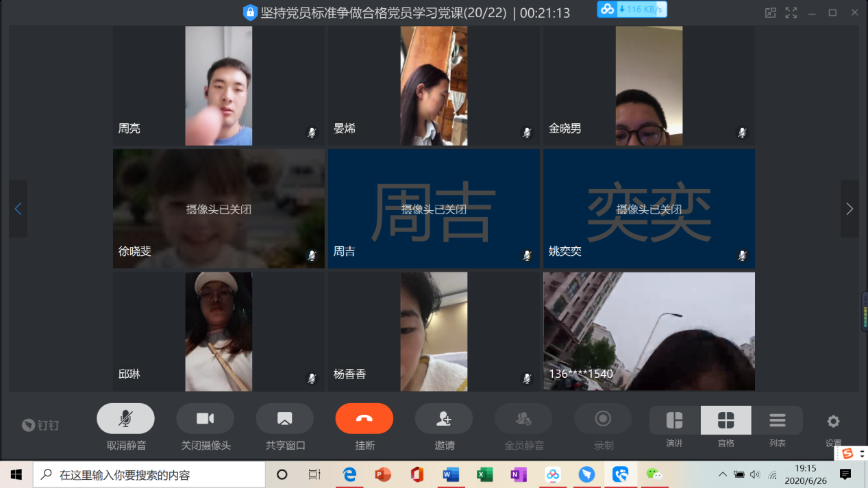The image size is (868, 488).
Task: Switch to list (列表) view
Action: coord(777,420)
